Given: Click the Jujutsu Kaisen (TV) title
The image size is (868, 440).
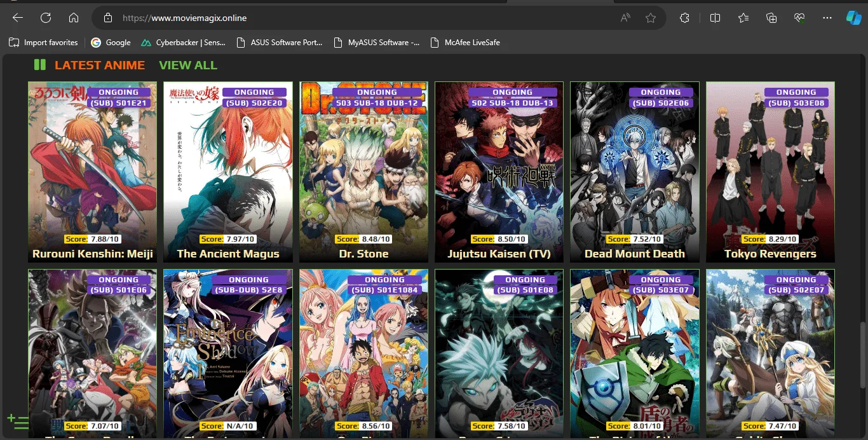Looking at the screenshot, I should tap(499, 254).
